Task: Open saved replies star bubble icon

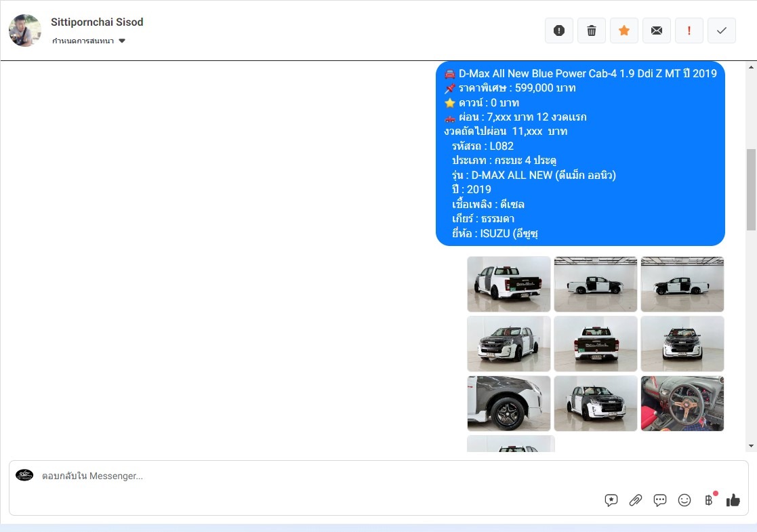Action: click(611, 500)
